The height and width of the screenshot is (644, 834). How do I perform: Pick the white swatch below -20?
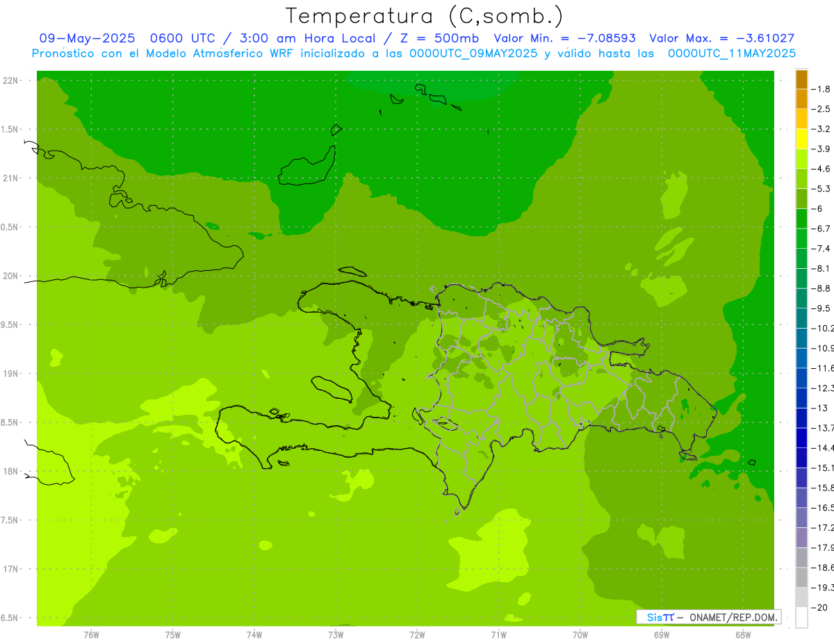801,618
